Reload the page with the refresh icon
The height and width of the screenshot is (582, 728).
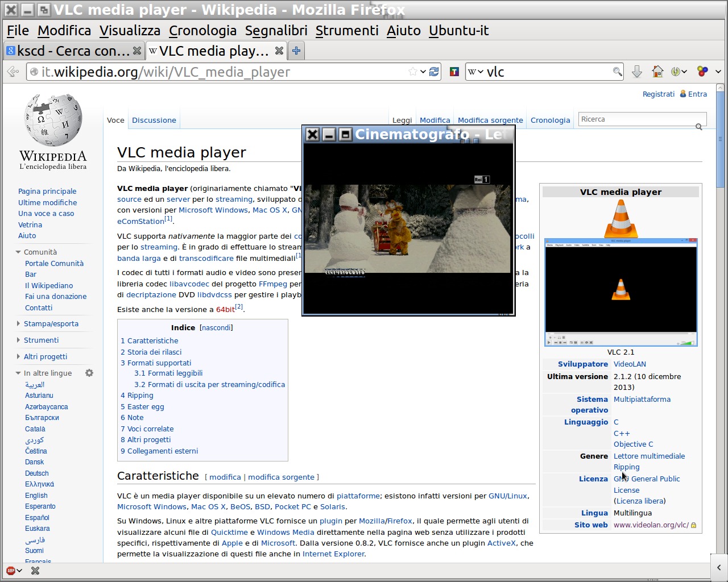tap(434, 72)
